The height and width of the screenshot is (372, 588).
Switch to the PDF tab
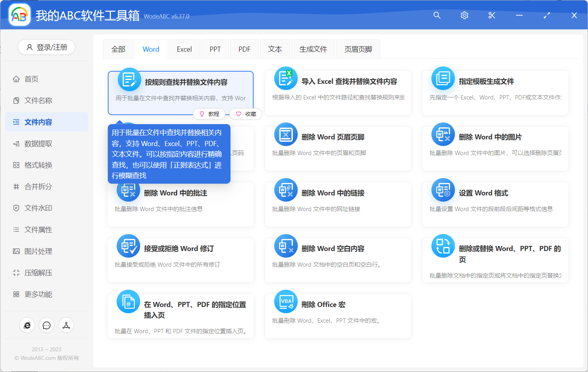tap(244, 49)
